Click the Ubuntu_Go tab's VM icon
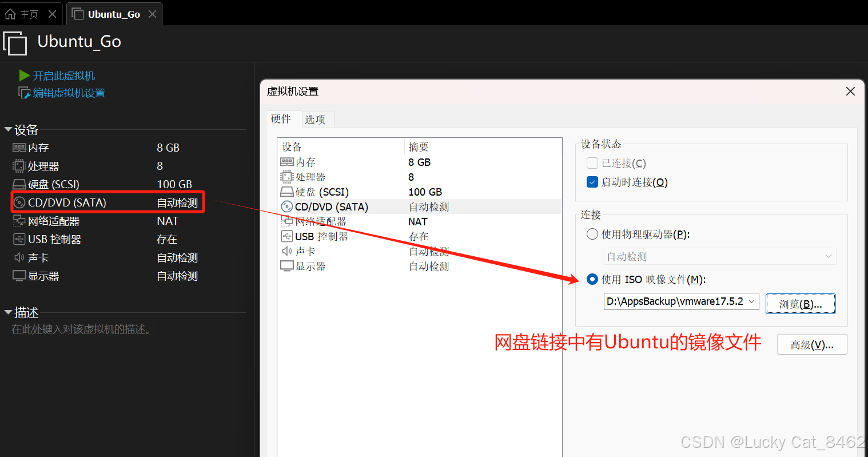 click(78, 14)
